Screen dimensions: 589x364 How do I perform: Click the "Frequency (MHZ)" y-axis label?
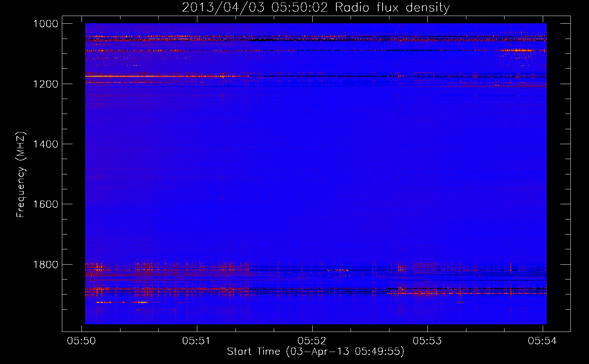pyautogui.click(x=21, y=175)
